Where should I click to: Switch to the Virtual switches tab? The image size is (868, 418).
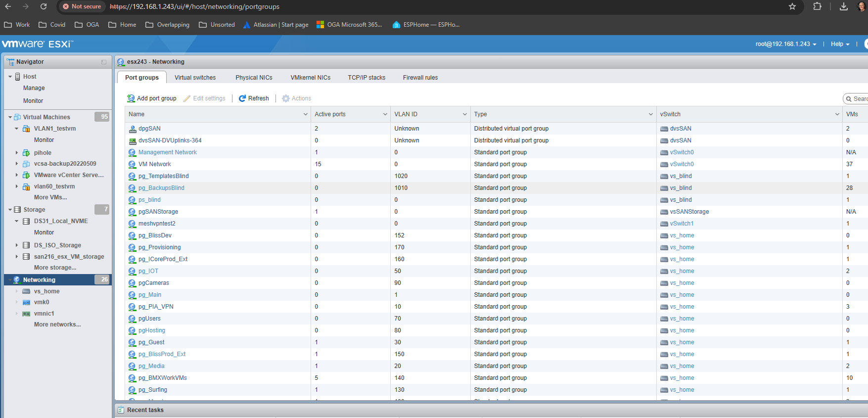tap(195, 78)
